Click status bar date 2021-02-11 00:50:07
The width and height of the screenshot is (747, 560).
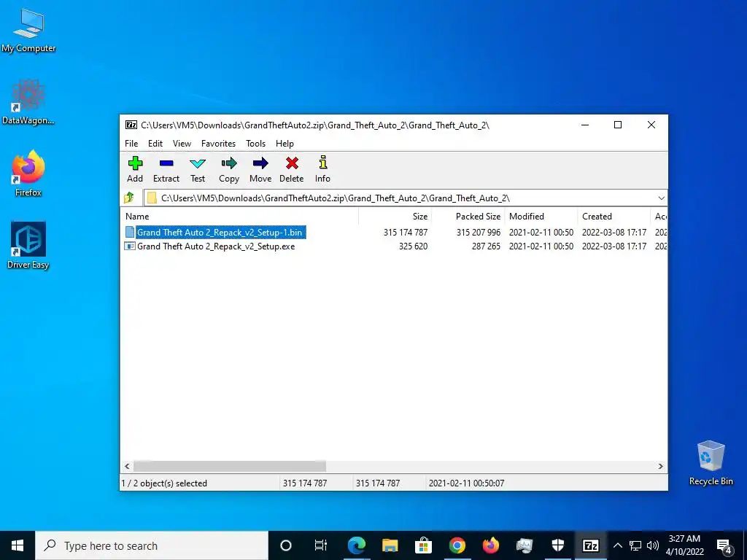pos(466,483)
